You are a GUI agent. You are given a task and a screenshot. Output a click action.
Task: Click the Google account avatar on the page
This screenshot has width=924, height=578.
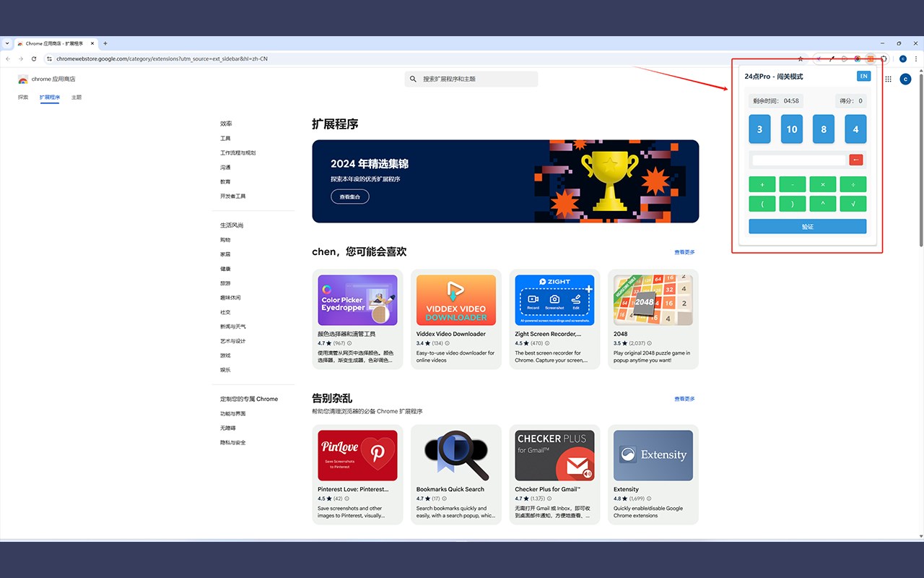tap(905, 79)
